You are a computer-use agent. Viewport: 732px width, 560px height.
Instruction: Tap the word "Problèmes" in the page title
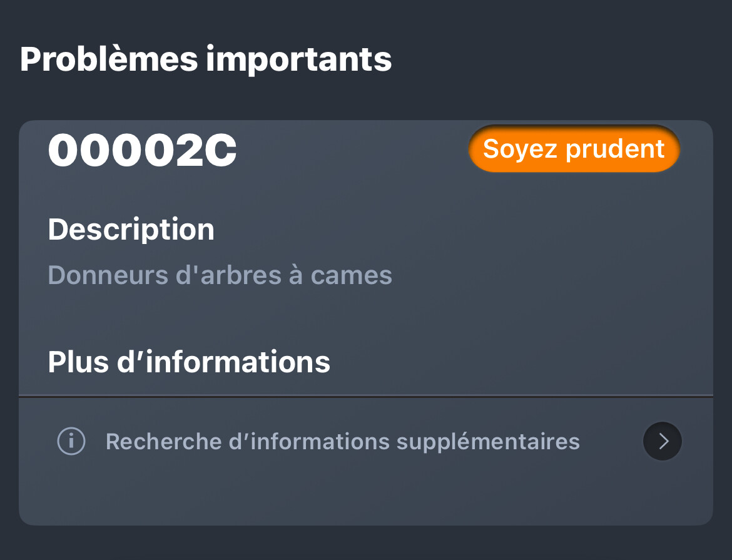point(109,59)
